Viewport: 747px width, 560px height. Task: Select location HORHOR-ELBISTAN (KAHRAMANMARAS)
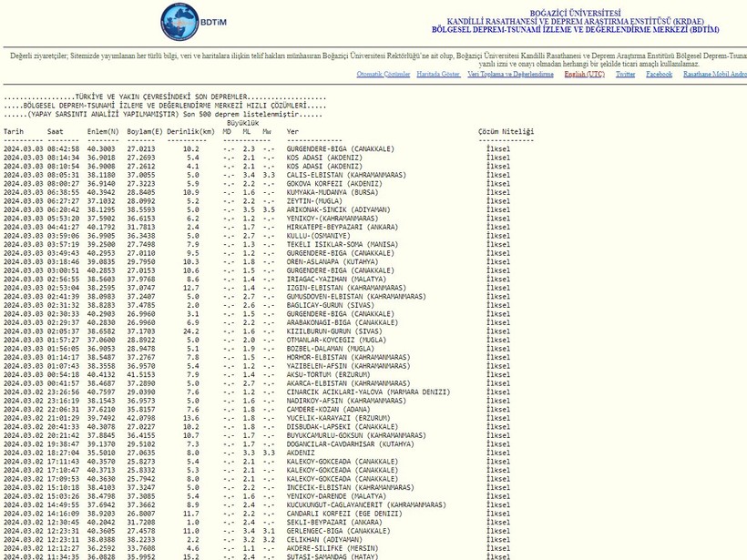click(348, 358)
